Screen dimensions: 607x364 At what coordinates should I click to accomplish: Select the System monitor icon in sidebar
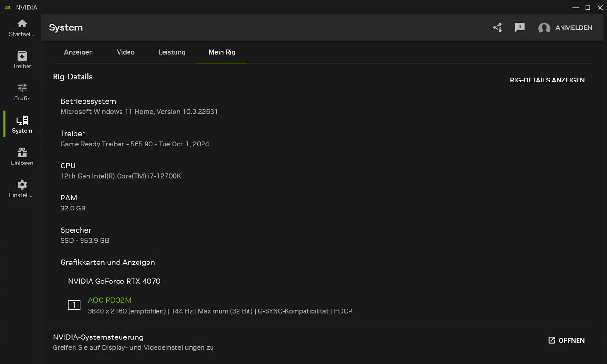point(22,120)
